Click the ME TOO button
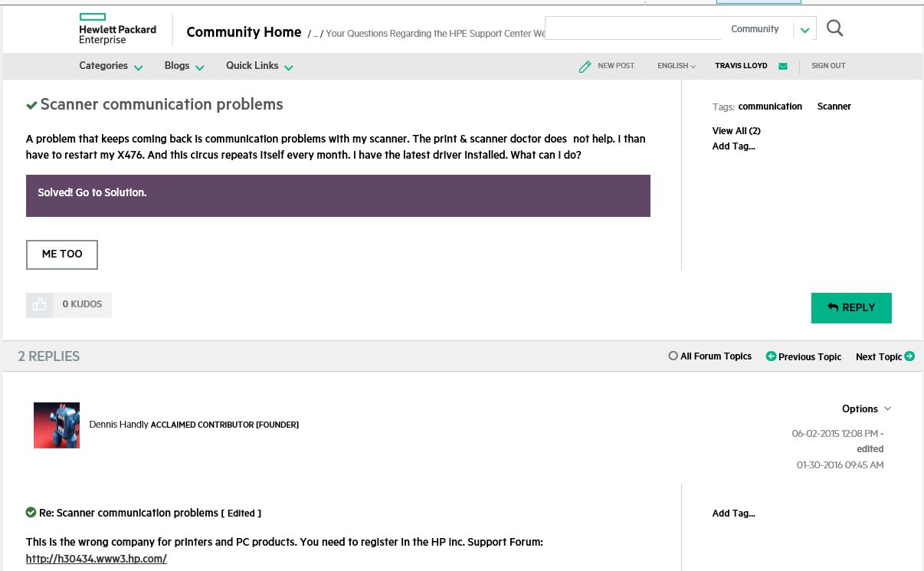 [62, 254]
